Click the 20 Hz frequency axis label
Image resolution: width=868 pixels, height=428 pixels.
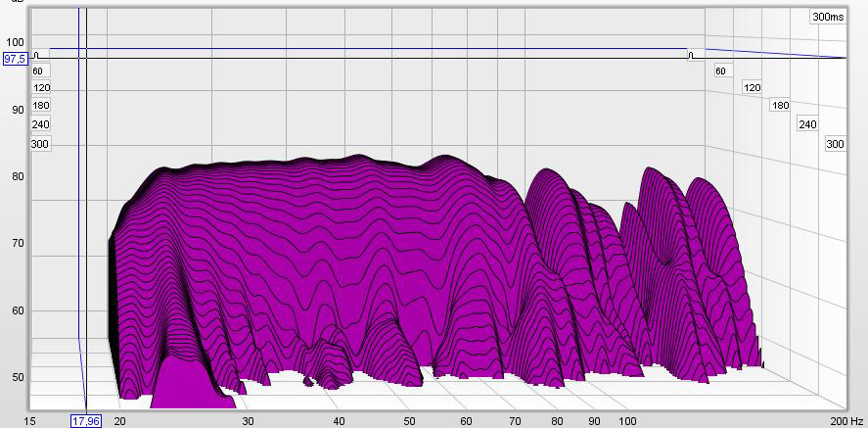(119, 421)
